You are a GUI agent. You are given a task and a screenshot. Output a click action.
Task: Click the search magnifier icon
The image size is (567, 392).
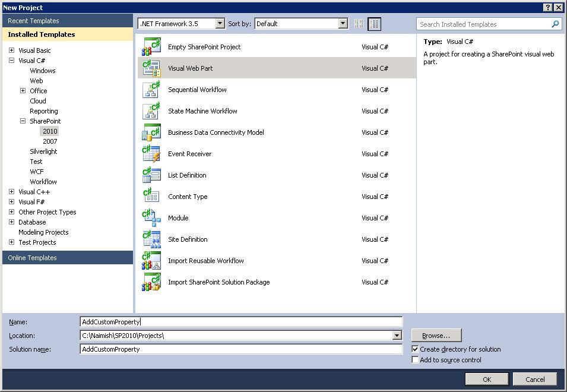pyautogui.click(x=555, y=24)
